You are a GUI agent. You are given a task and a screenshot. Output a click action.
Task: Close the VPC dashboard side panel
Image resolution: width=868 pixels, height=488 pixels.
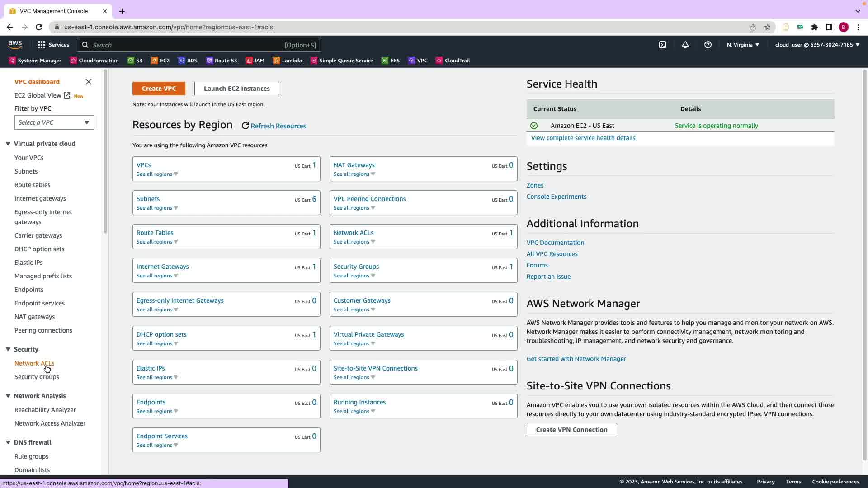coord(89,82)
